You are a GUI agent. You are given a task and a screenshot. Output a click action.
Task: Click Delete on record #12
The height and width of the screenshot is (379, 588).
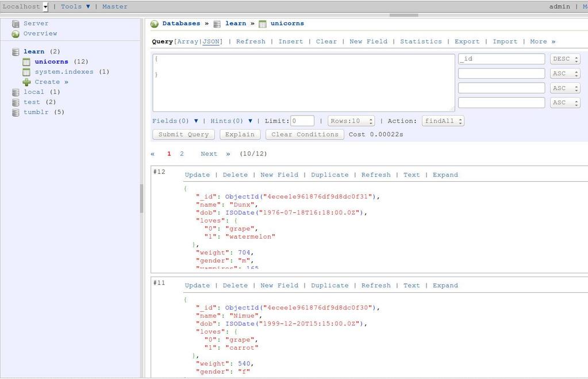pyautogui.click(x=235, y=175)
